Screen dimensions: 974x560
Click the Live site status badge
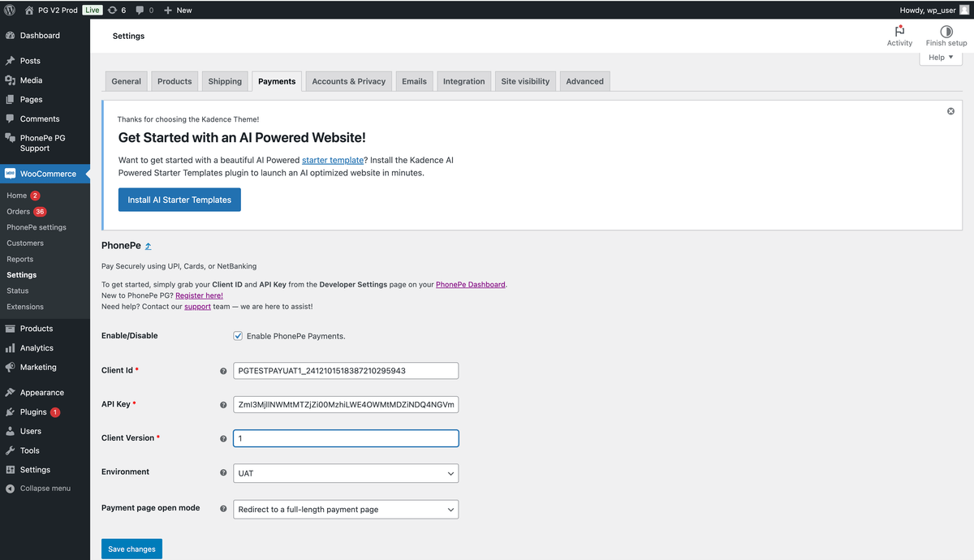(x=92, y=11)
